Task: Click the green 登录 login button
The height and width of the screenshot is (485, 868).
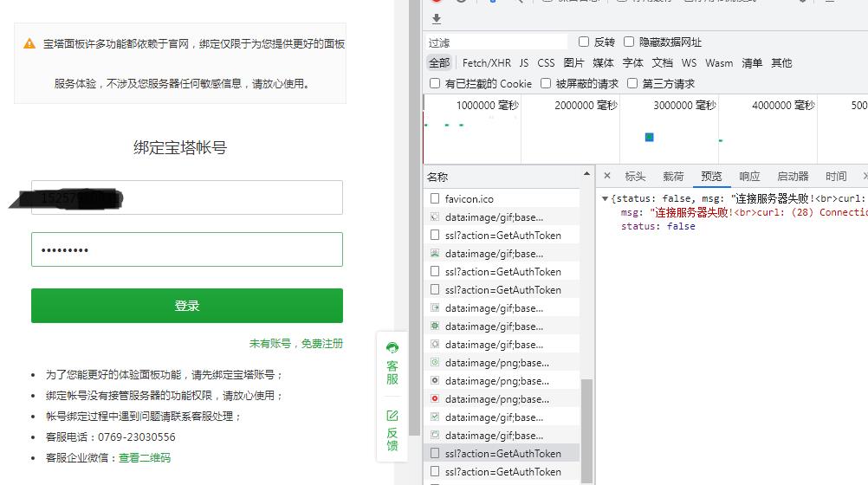Action: (x=187, y=306)
